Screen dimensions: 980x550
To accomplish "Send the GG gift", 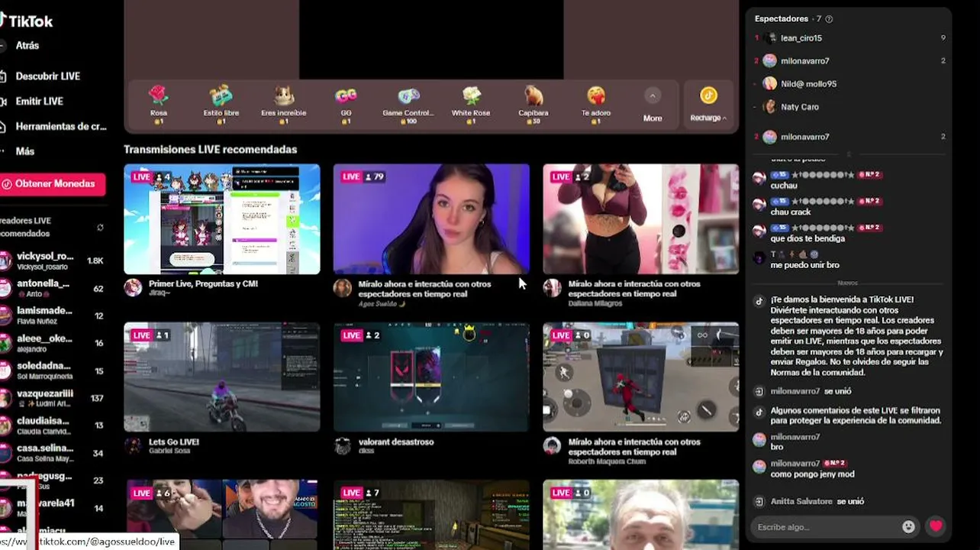I will click(x=346, y=105).
